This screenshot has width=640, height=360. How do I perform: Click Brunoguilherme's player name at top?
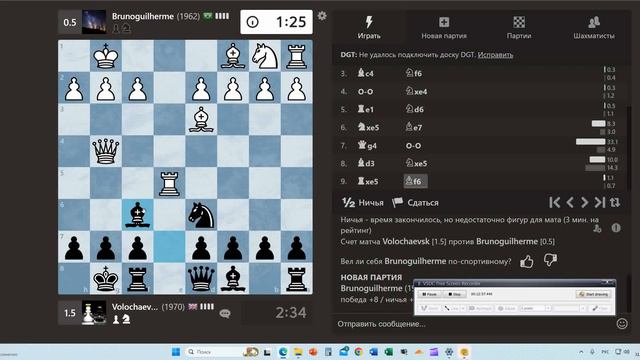142,17
